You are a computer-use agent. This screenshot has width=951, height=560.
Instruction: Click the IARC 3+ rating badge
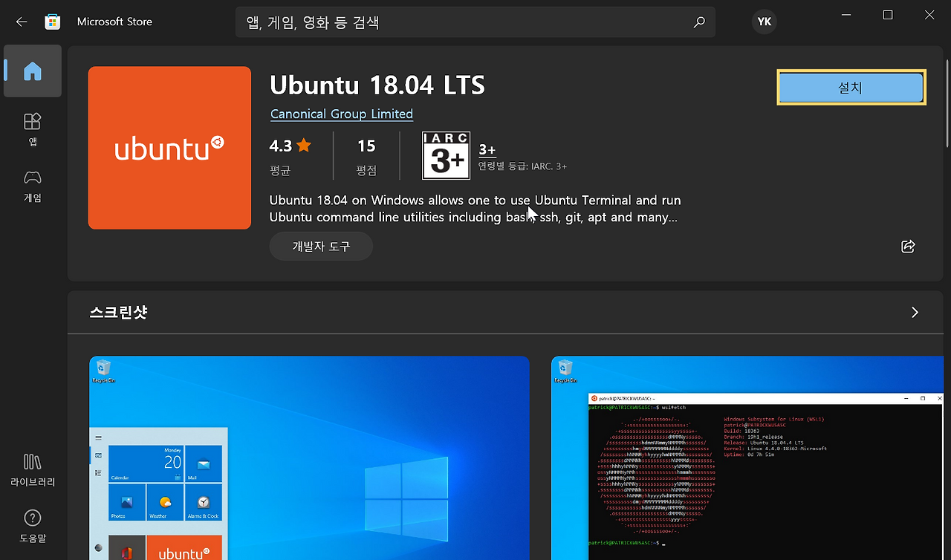[x=446, y=156]
